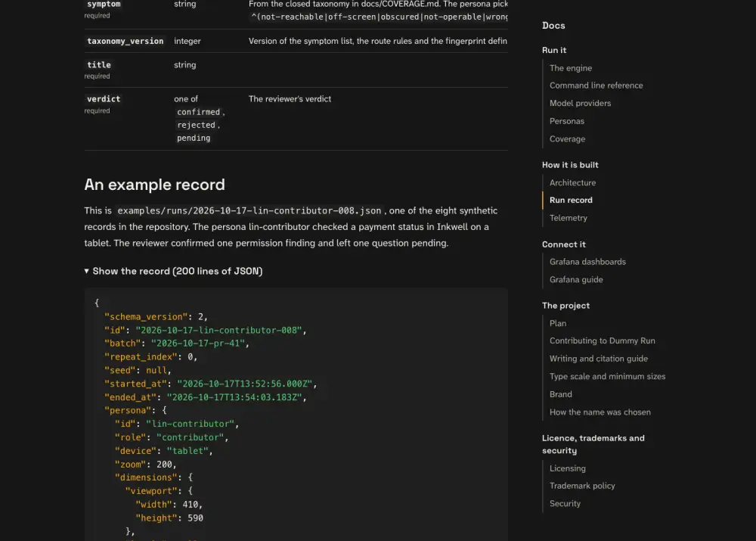Click the 'pending' verdict value

click(194, 138)
